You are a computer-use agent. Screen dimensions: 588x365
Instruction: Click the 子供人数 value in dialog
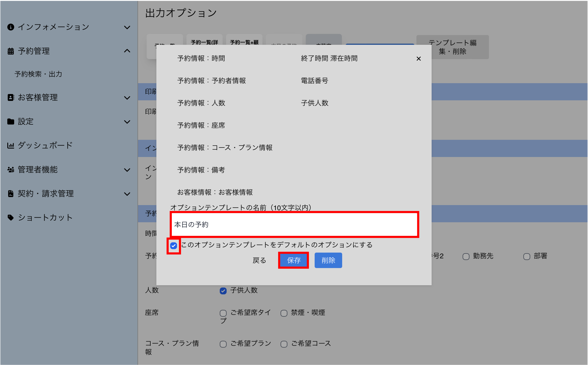click(314, 103)
